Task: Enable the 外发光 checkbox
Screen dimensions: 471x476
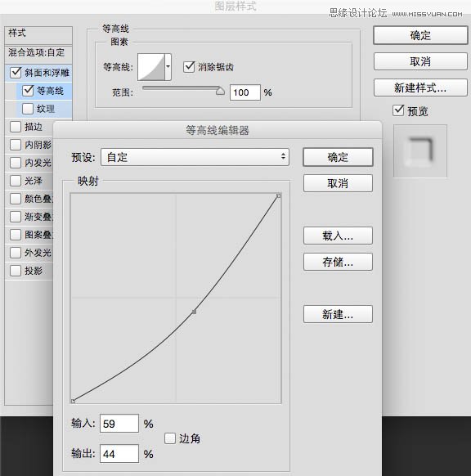Action: (16, 252)
